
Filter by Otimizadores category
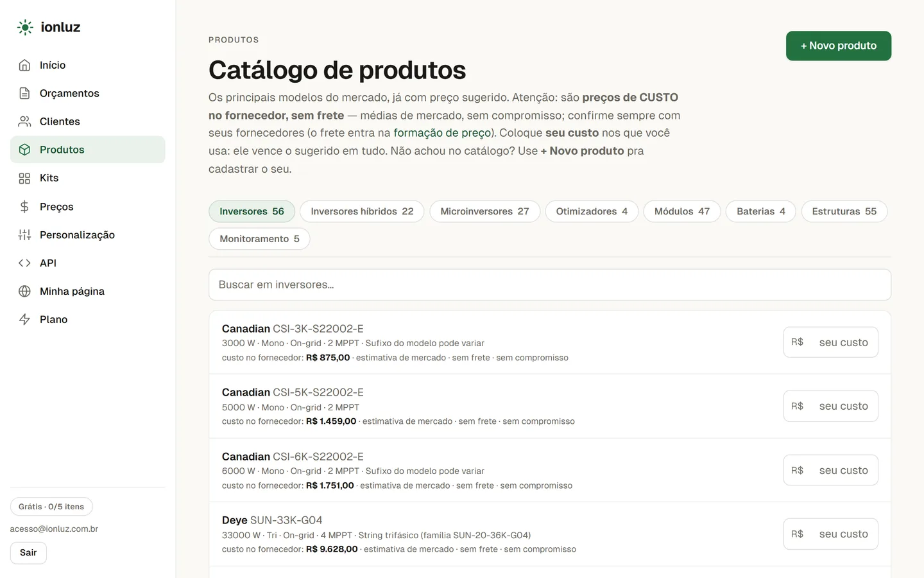592,211
